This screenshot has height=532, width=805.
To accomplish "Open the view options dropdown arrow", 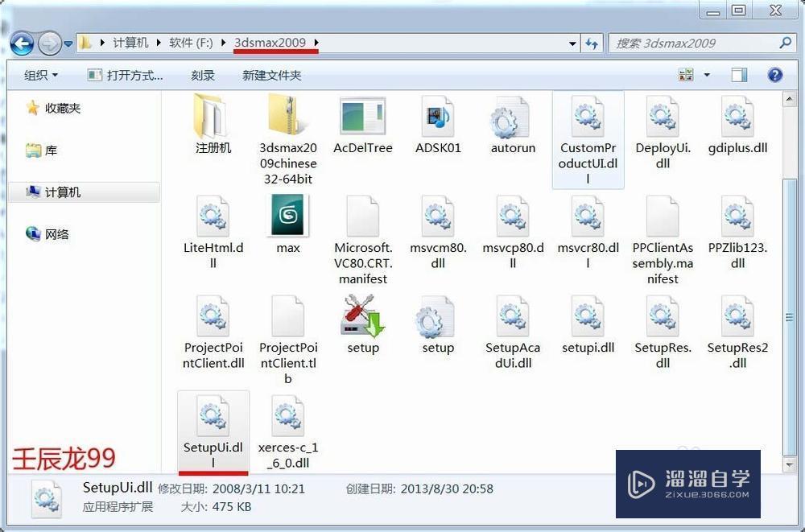I will click(707, 75).
